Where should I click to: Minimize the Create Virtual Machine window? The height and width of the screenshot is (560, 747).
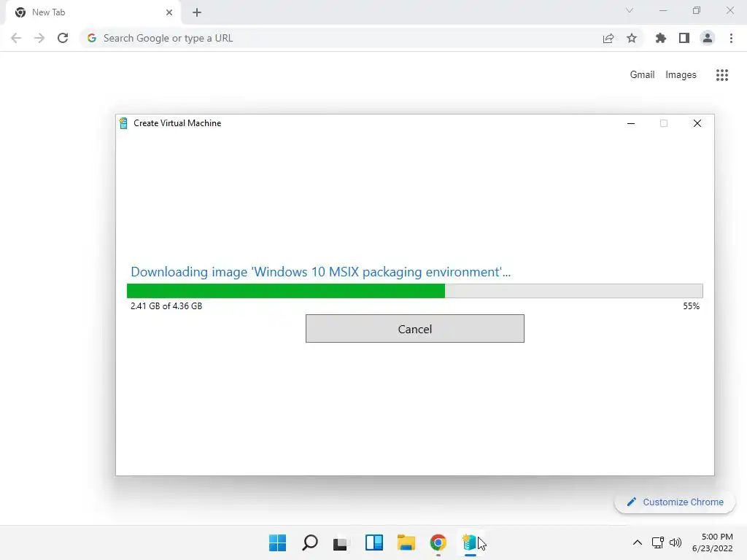(x=631, y=123)
